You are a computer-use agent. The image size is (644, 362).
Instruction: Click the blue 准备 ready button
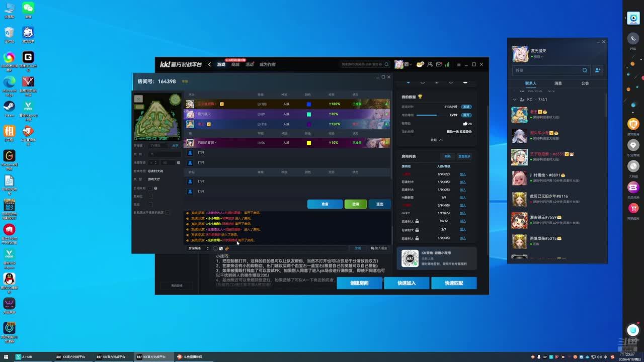pyautogui.click(x=325, y=204)
